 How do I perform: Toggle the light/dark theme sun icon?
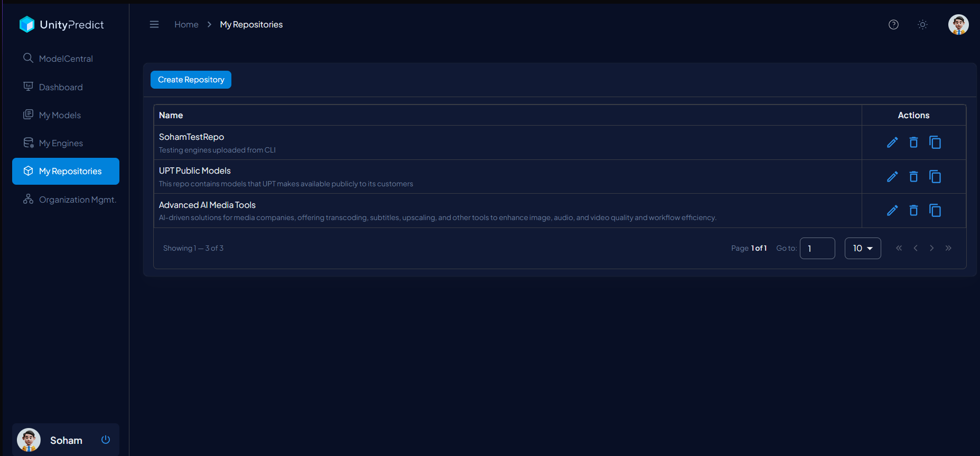pyautogui.click(x=922, y=25)
